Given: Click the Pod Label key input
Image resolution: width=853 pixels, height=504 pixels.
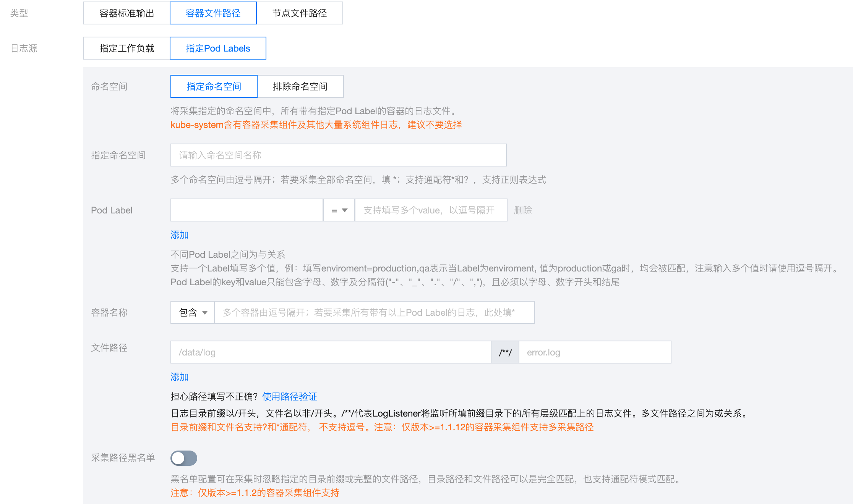Looking at the screenshot, I should tap(247, 210).
